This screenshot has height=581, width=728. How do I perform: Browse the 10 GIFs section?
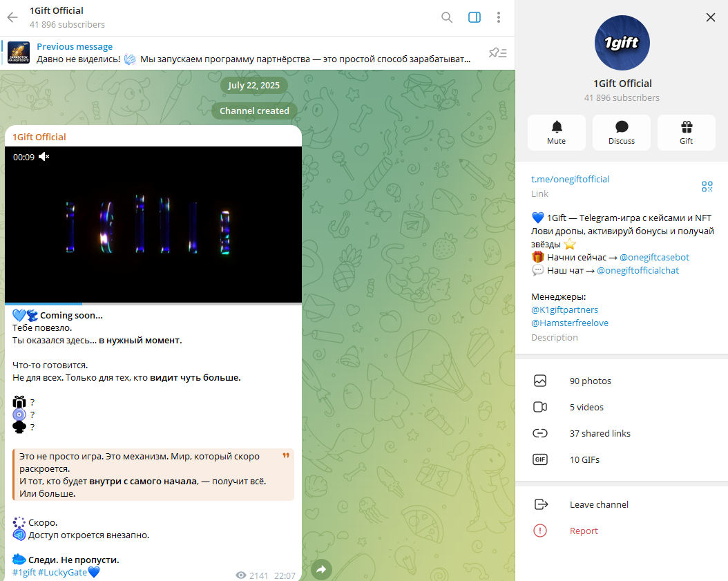tap(584, 459)
